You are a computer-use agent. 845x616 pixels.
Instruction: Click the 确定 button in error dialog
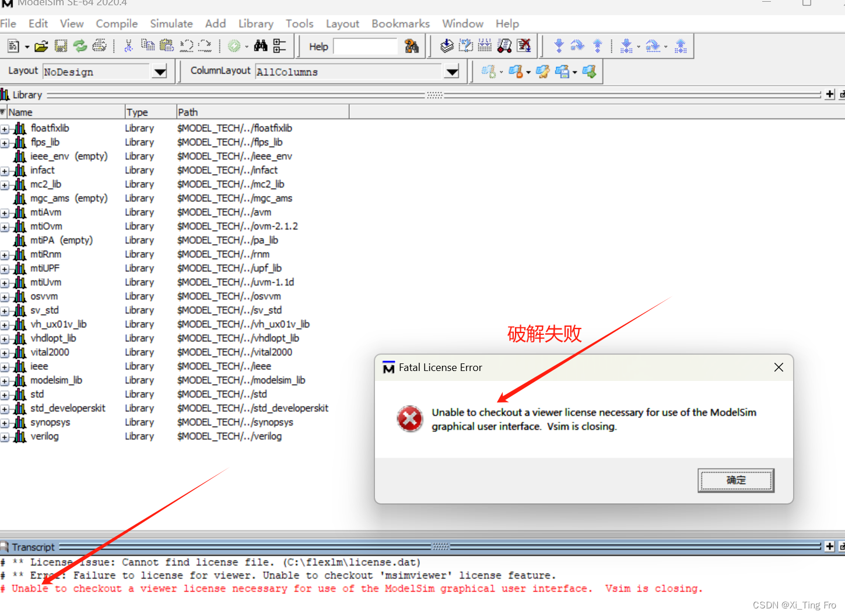(736, 480)
